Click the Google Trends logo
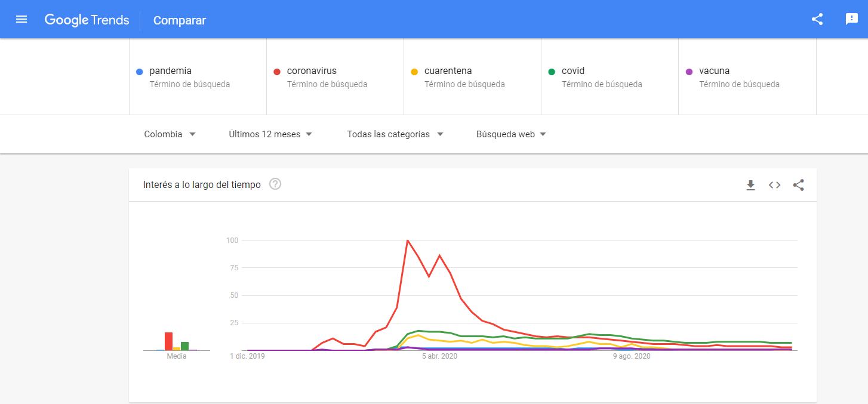868x404 pixels. [x=87, y=20]
